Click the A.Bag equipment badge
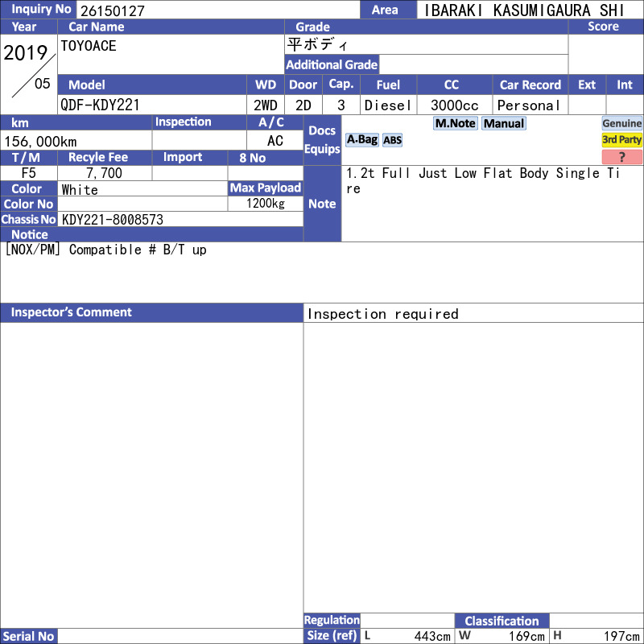 coord(361,139)
